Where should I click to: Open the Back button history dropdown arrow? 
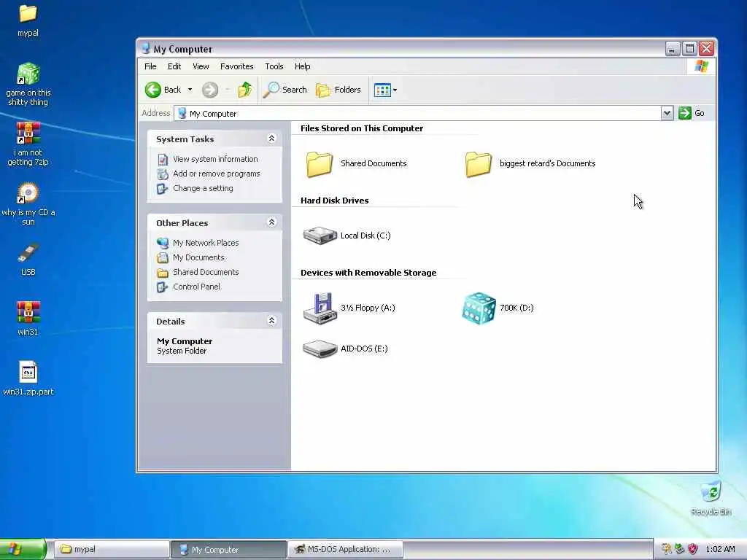pos(190,90)
